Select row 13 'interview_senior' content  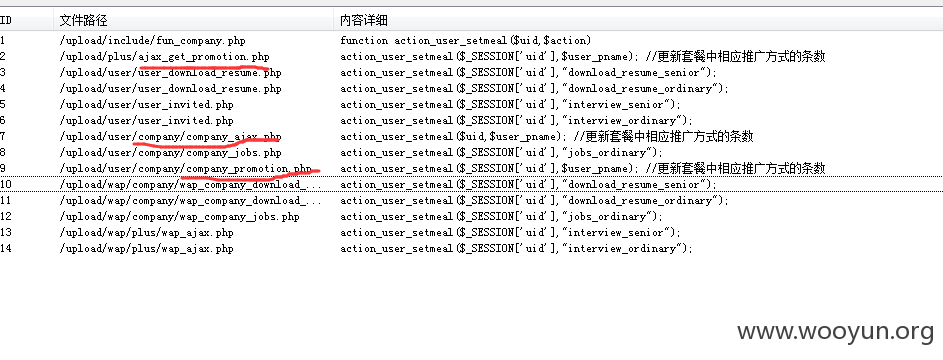[511, 233]
